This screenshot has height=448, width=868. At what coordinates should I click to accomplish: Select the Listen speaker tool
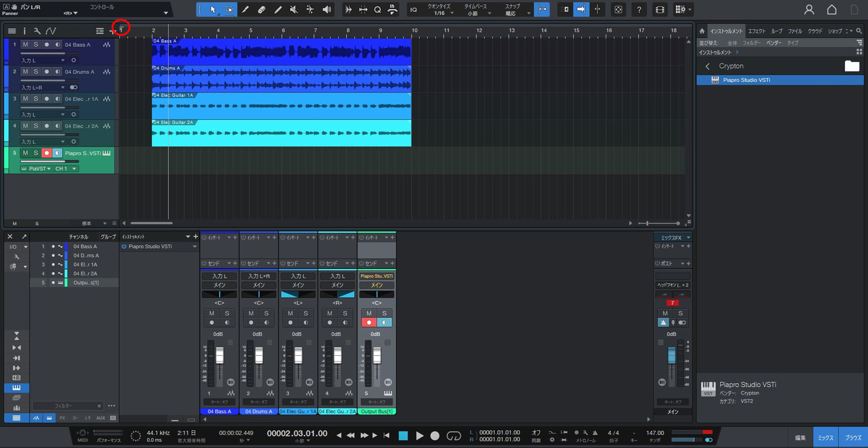(x=327, y=10)
